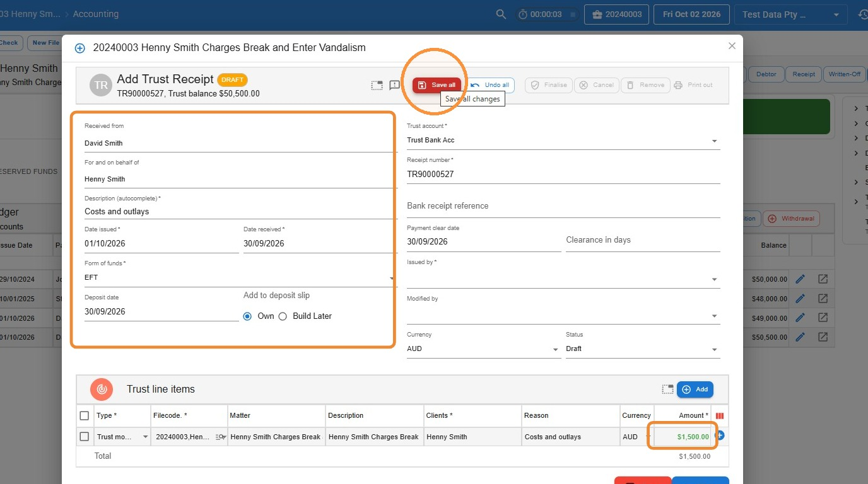
Task: Click the pencil edit icon on $50,500.00 balance row
Action: [801, 337]
